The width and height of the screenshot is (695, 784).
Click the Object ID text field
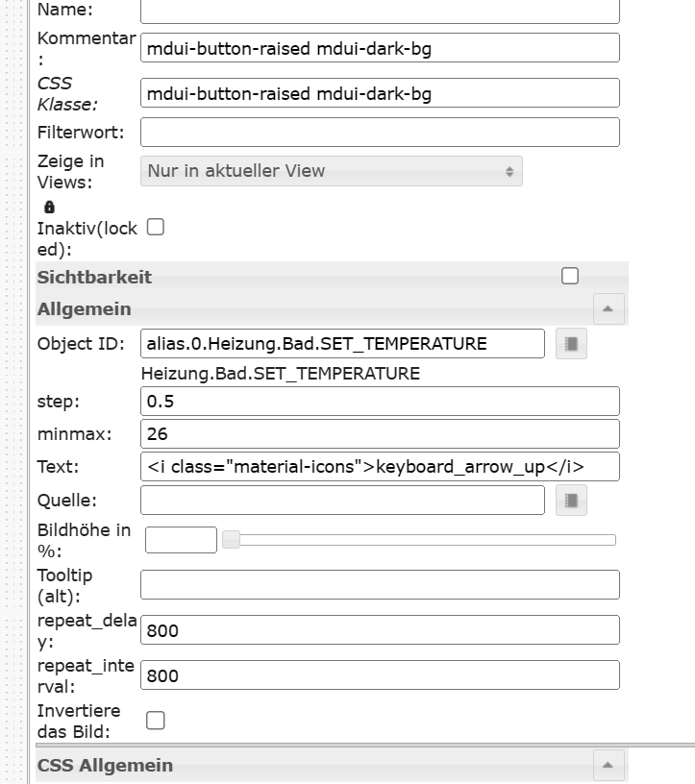[x=342, y=344]
